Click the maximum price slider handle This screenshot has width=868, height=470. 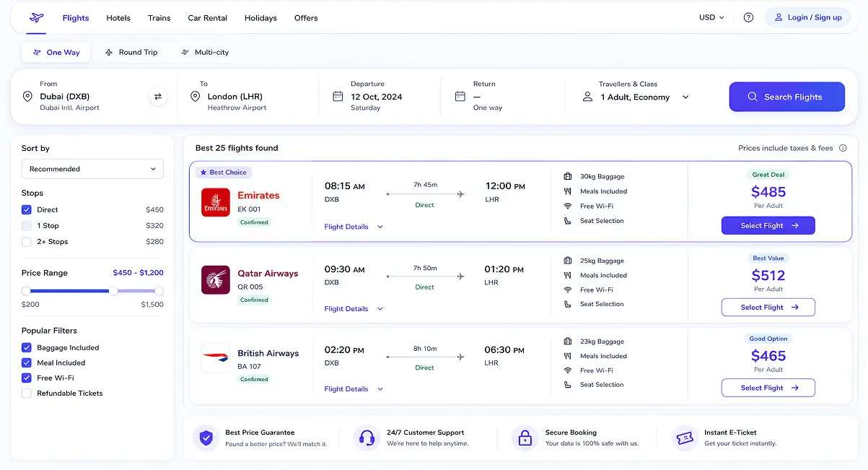(x=159, y=291)
